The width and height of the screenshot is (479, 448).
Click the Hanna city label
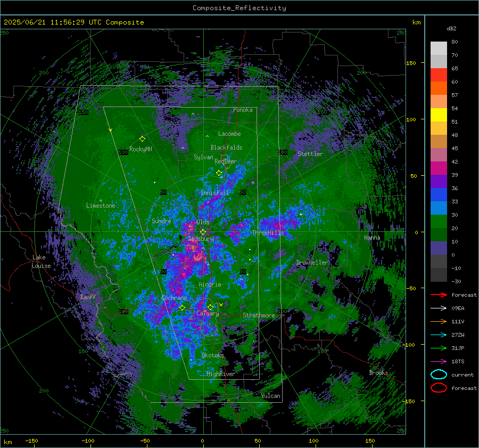pos(372,238)
